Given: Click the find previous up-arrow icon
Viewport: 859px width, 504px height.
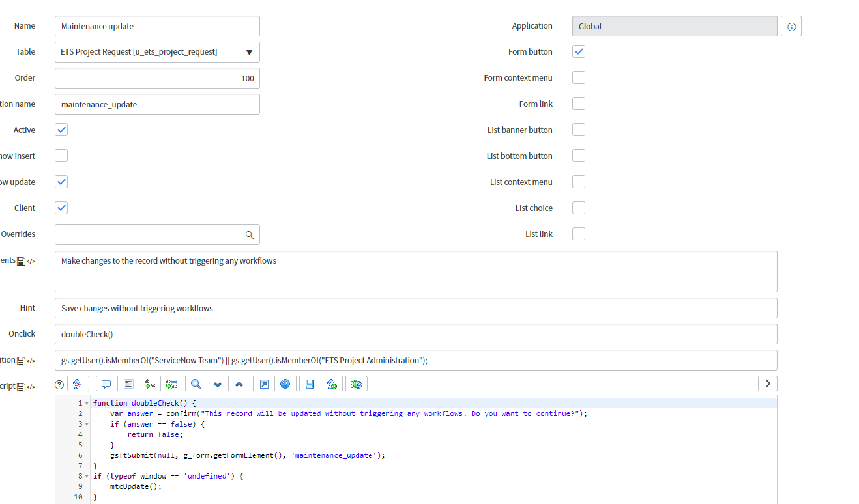Looking at the screenshot, I should tap(239, 384).
